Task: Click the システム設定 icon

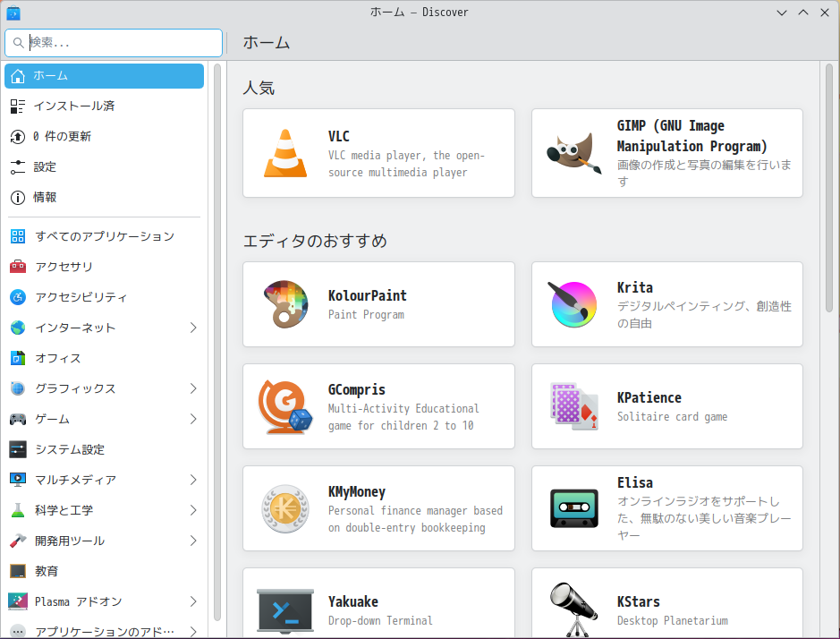Action: (18, 449)
